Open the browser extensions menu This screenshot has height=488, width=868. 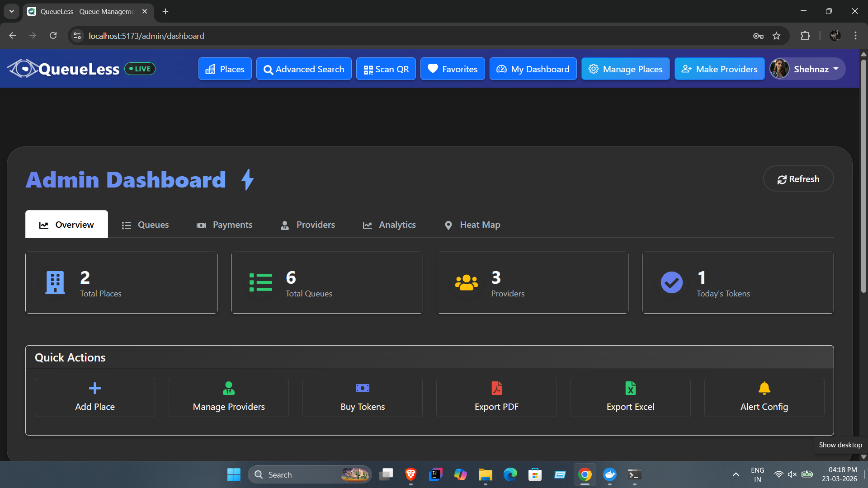[805, 36]
